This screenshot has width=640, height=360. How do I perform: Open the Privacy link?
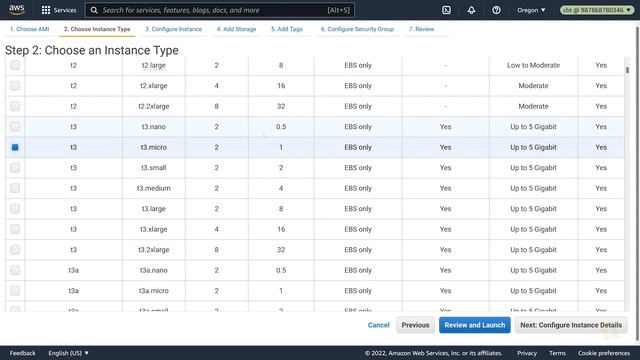[527, 353]
